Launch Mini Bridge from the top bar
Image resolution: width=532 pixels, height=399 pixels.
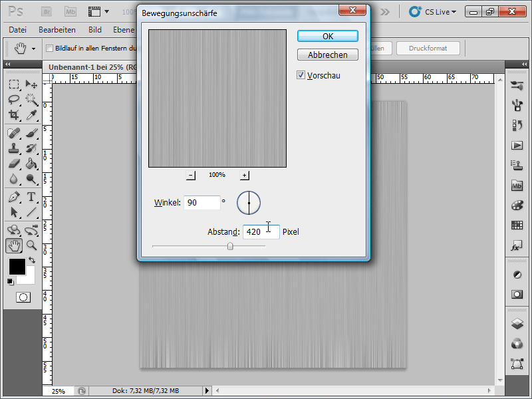click(x=70, y=12)
